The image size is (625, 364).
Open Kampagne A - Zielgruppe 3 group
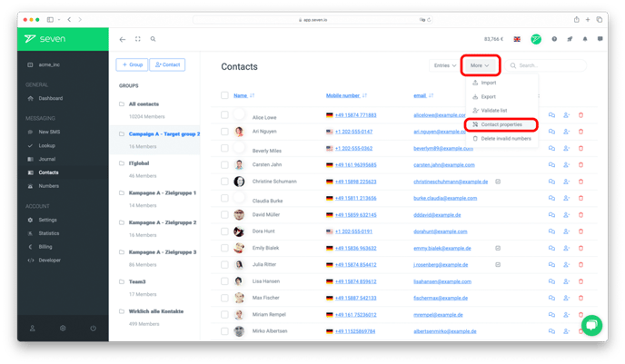(x=163, y=252)
